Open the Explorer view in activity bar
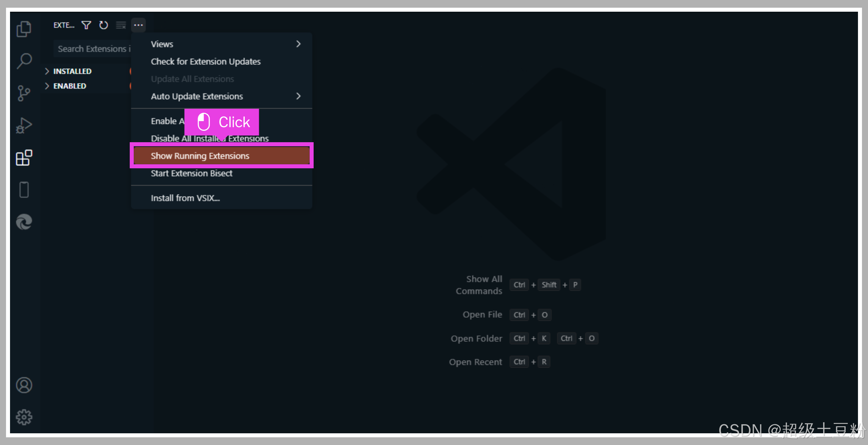868x445 pixels. (24, 29)
